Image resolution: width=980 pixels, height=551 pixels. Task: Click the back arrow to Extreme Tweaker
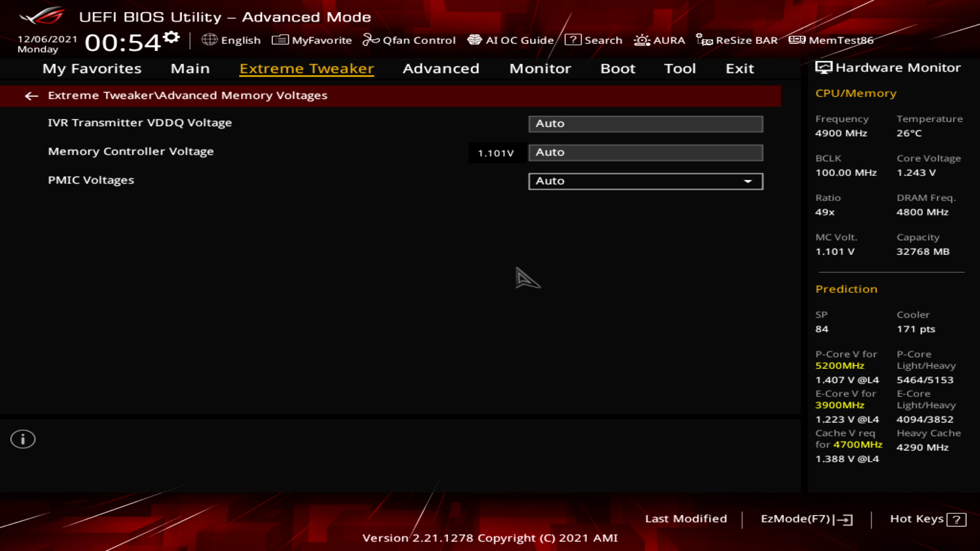pyautogui.click(x=32, y=96)
